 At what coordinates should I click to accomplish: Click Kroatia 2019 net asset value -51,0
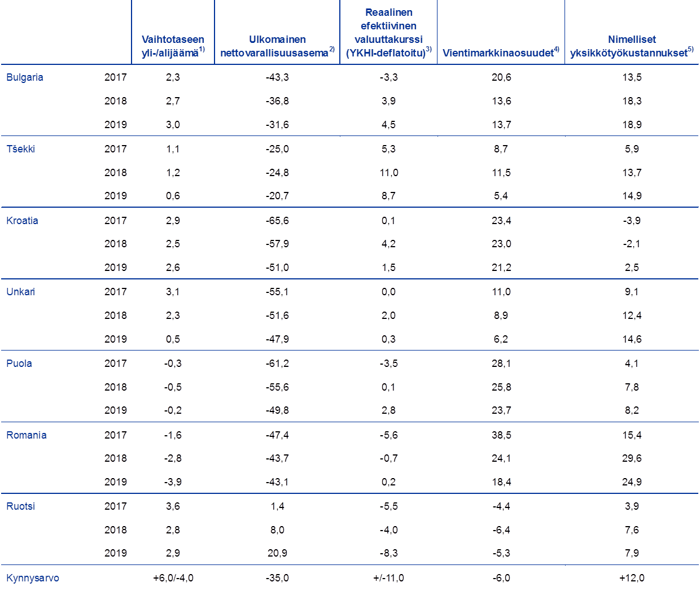pos(277,268)
